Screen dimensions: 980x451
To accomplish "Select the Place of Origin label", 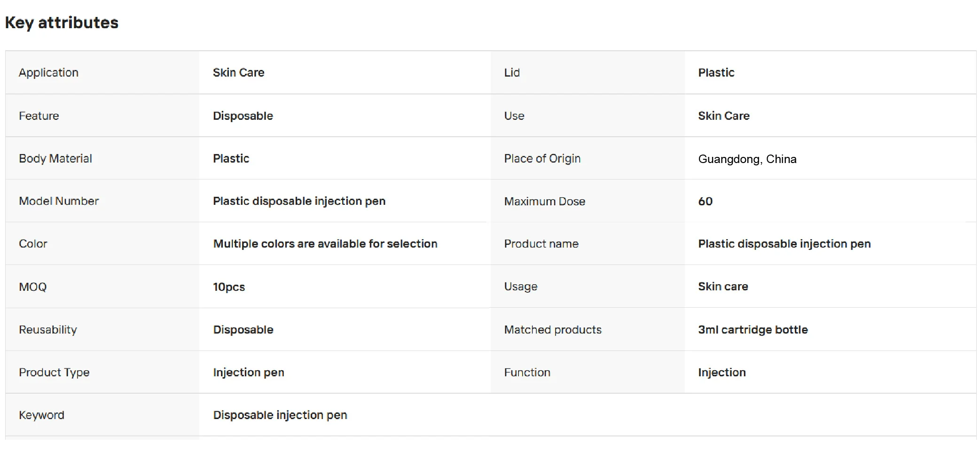I will click(542, 158).
